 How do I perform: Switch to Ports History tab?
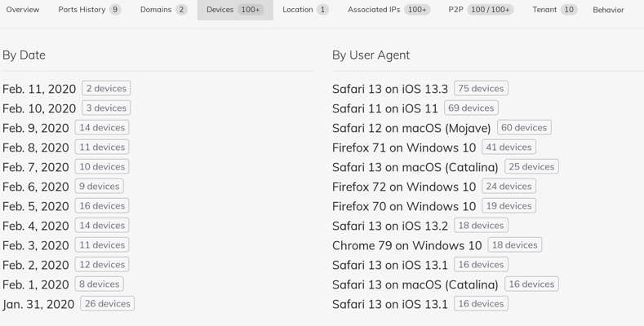[x=90, y=10]
